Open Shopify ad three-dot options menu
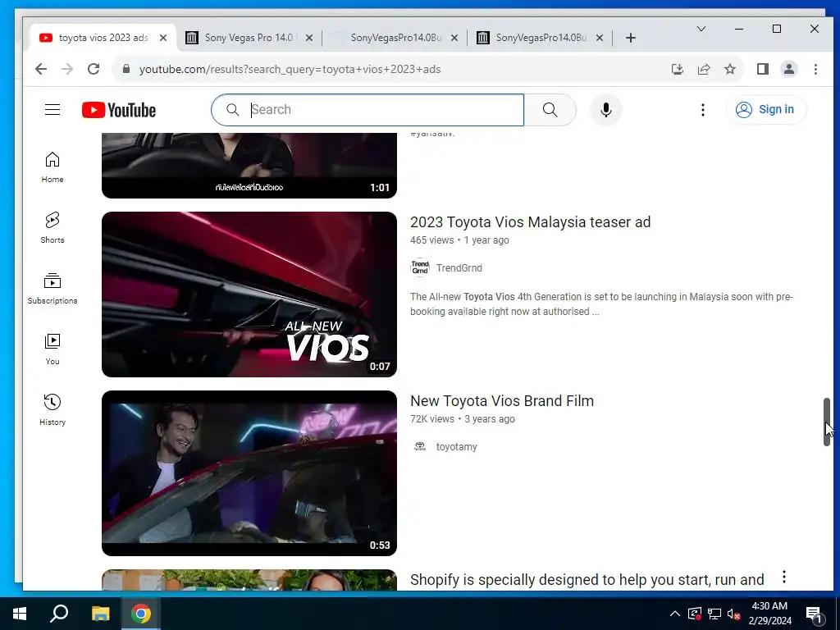This screenshot has height=630, width=840. click(783, 577)
